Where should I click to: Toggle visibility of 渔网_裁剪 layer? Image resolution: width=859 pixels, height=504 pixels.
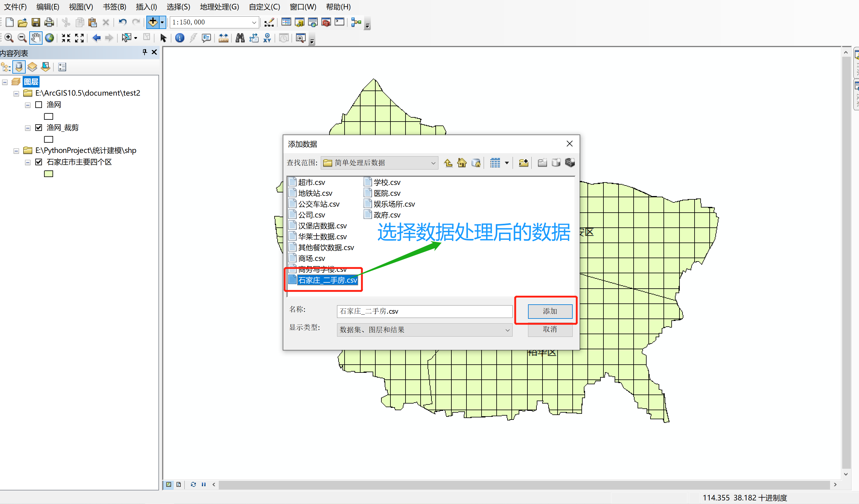(39, 128)
